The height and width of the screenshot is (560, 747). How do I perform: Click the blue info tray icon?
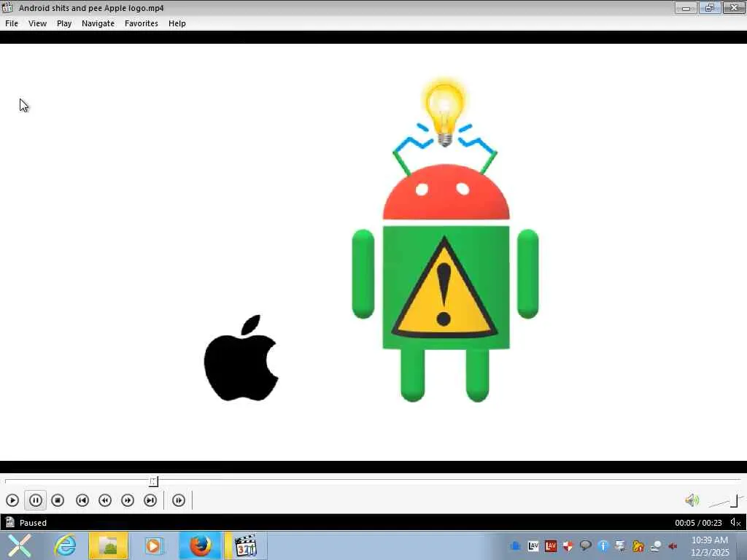click(603, 545)
